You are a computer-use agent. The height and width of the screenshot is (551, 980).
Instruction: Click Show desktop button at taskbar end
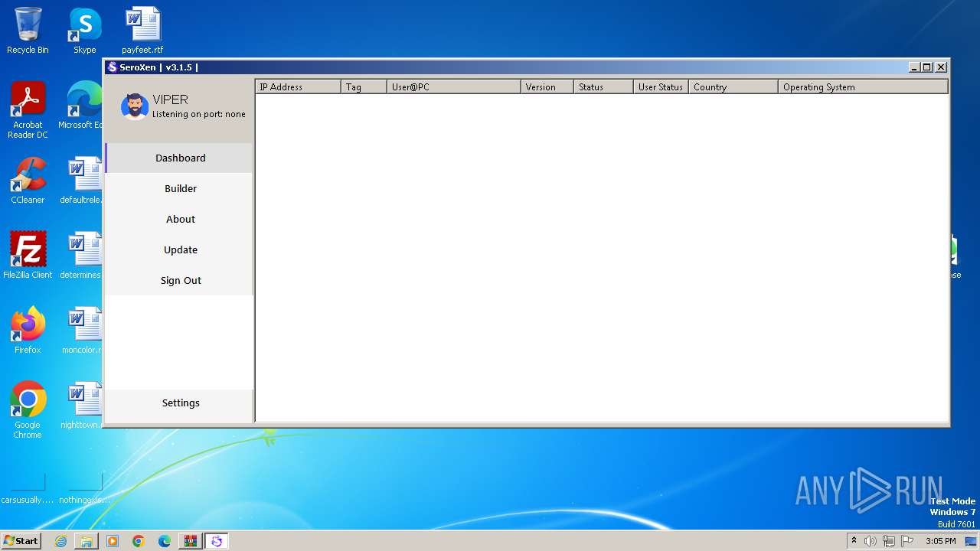pyautogui.click(x=971, y=541)
